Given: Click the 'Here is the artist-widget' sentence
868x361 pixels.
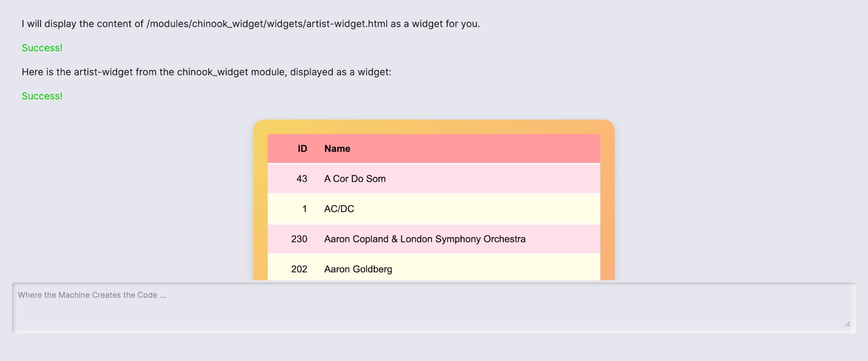Looking at the screenshot, I should click(206, 72).
